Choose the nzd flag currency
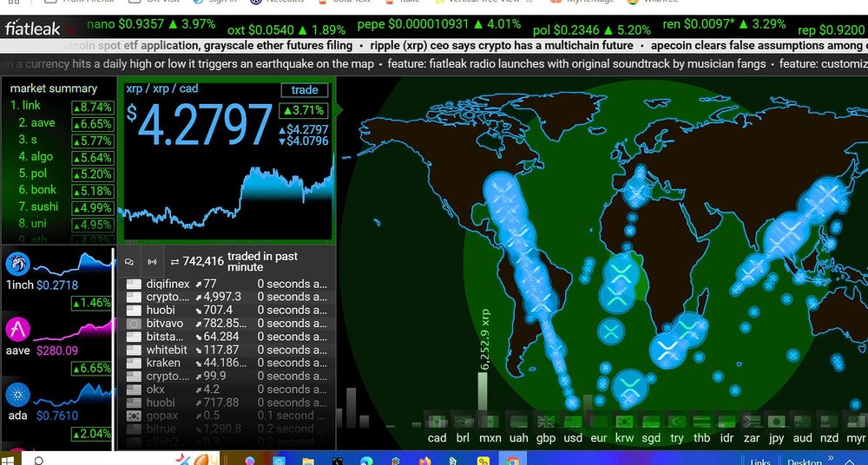 829,422
